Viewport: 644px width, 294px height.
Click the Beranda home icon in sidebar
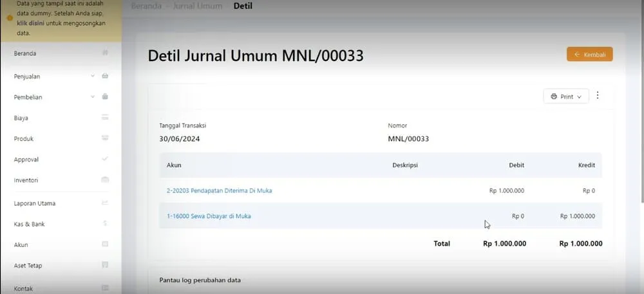(105, 53)
